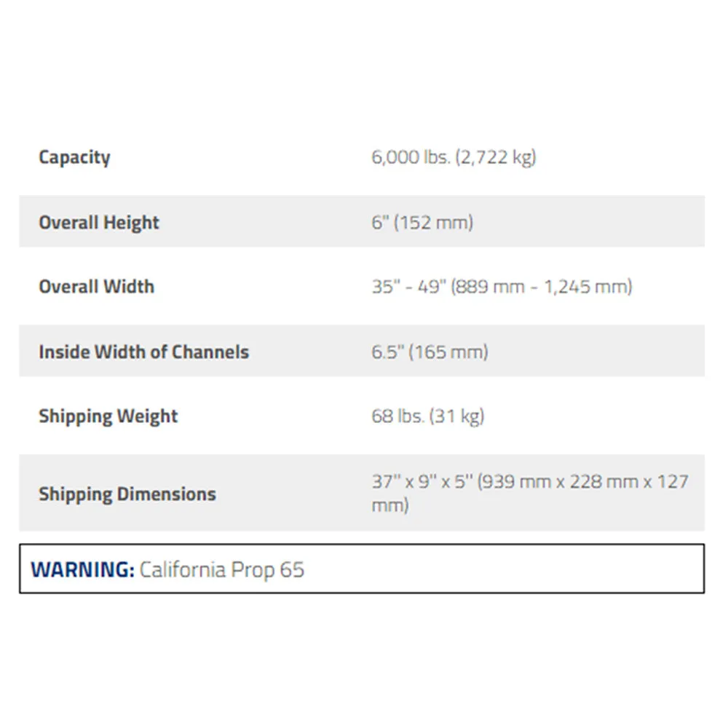The width and height of the screenshot is (728, 728).
Task: Click the 68 lbs. (31 kg) value
Action: [x=427, y=416]
